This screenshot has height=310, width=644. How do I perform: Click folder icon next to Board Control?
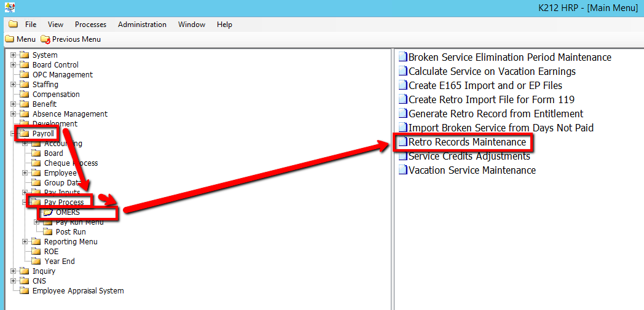pos(25,65)
